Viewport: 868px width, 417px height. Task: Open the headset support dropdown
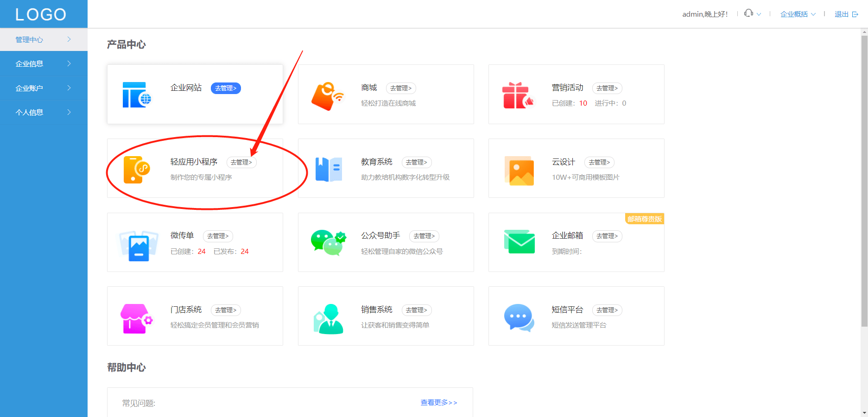753,14
